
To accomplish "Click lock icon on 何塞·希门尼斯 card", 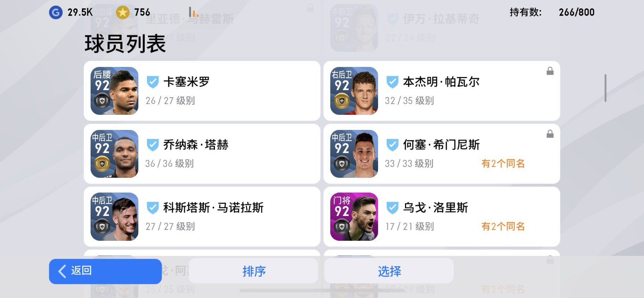I will 550,134.
